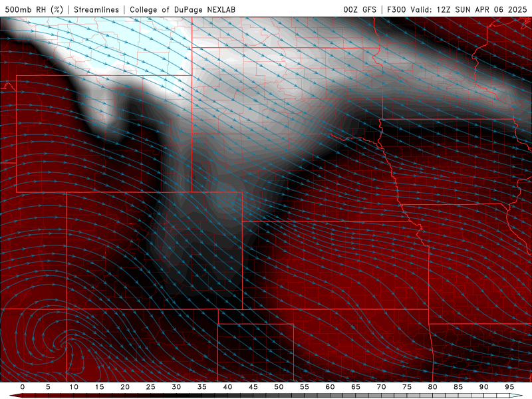Click the colorbar label "55"
Screen dimensions: 532x399
point(305,387)
